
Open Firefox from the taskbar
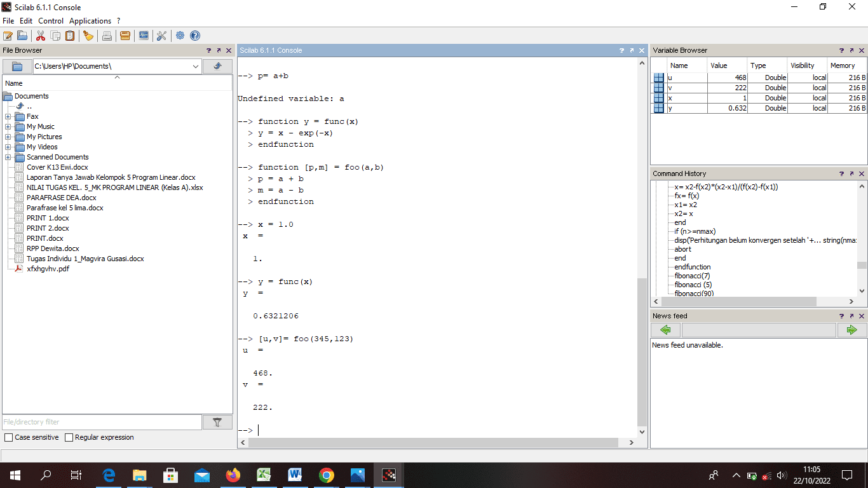coord(233,475)
